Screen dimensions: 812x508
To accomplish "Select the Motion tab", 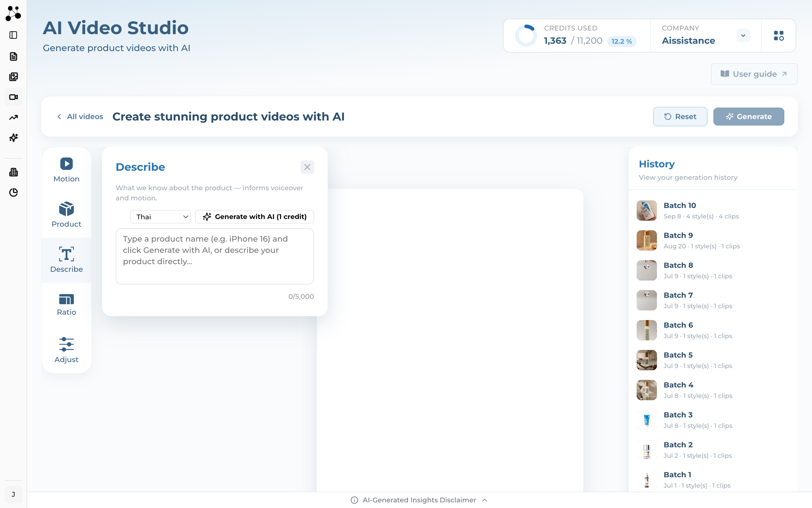I will pos(67,170).
